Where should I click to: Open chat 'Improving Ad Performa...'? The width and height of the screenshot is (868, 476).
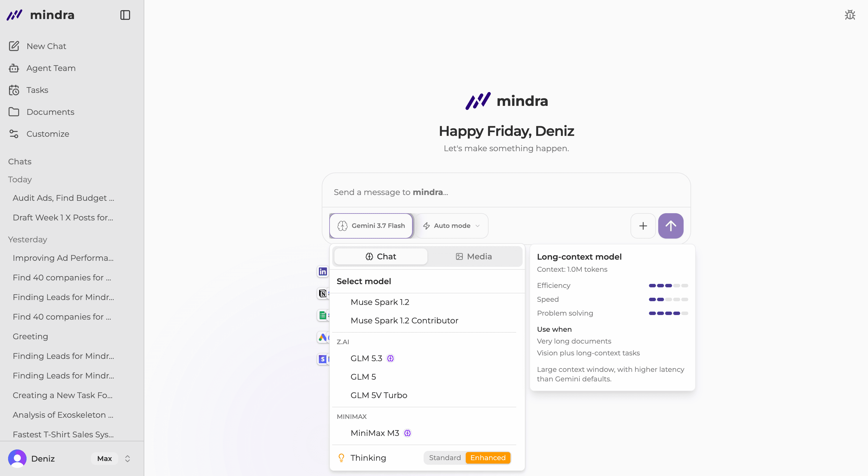(63, 258)
